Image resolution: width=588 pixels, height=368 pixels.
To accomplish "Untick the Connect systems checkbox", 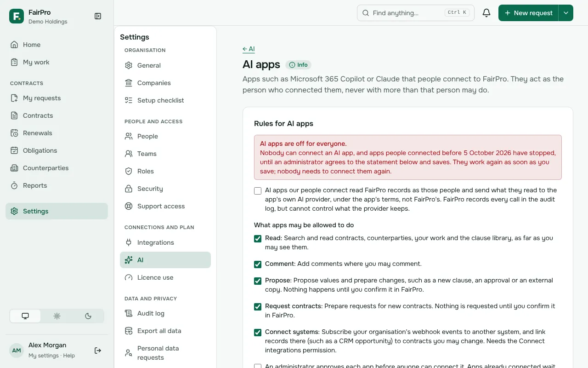I will coord(258,333).
